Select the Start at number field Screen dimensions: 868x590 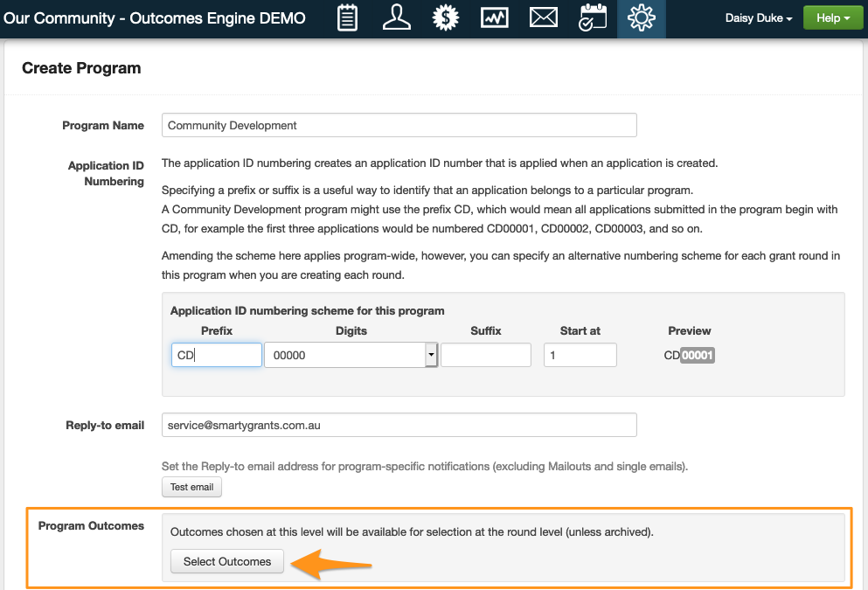coord(580,355)
